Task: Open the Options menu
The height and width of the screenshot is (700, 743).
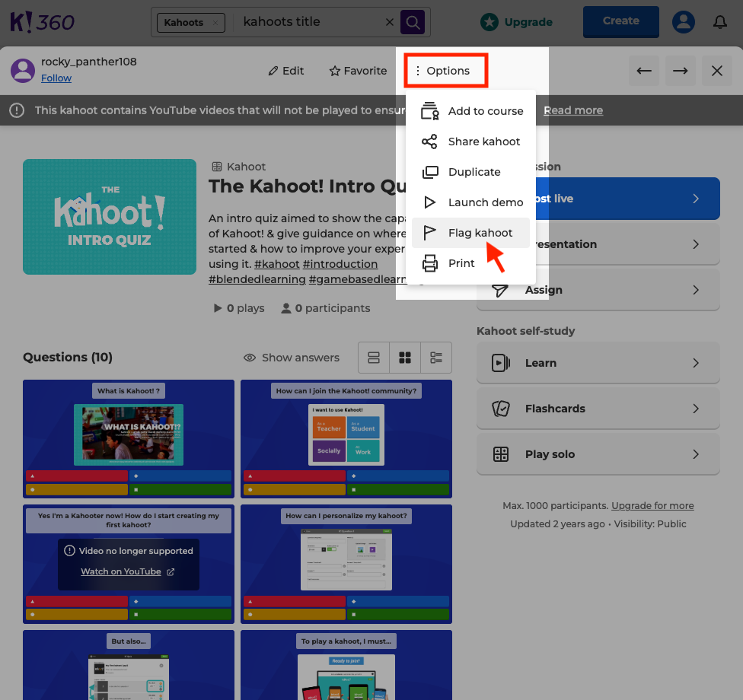Action: pos(446,71)
